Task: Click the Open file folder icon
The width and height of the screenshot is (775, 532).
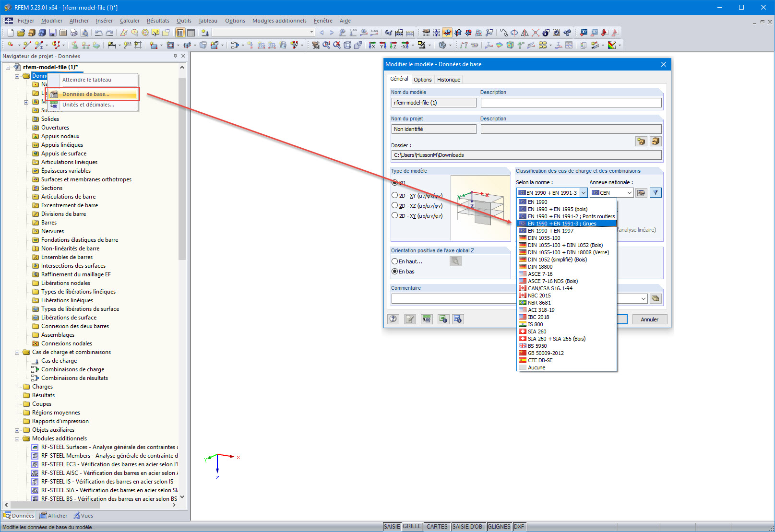Action: [21, 33]
